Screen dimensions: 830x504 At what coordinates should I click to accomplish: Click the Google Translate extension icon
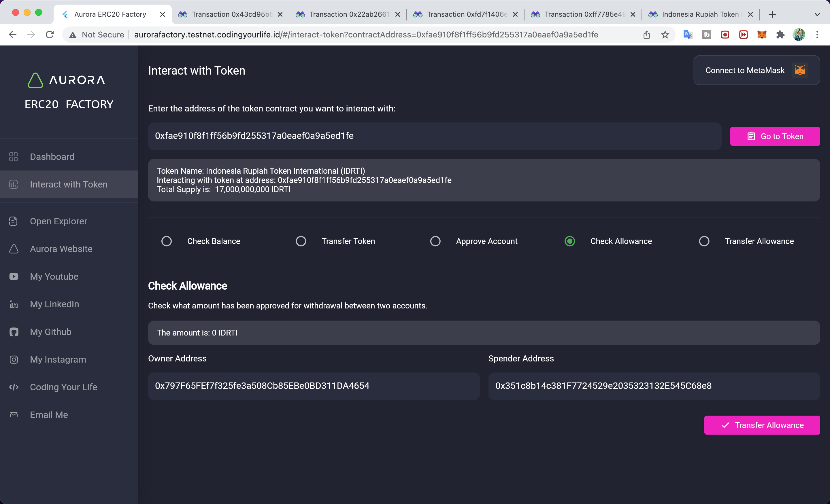point(688,35)
